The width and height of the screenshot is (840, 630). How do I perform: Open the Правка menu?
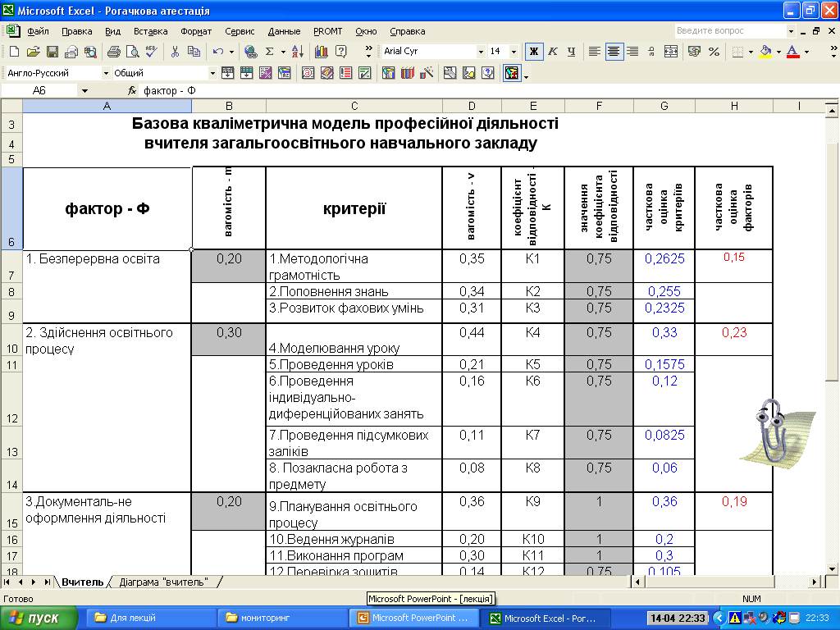coord(76,31)
